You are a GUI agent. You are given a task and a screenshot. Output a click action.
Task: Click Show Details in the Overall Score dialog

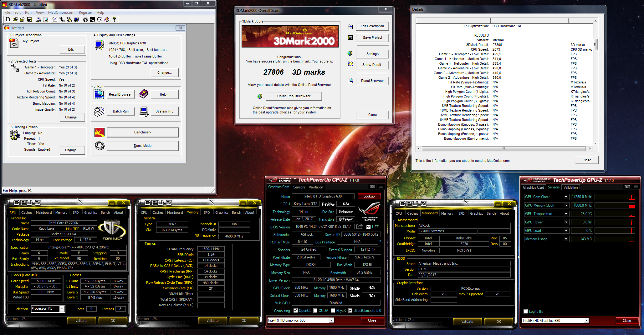coord(372,65)
